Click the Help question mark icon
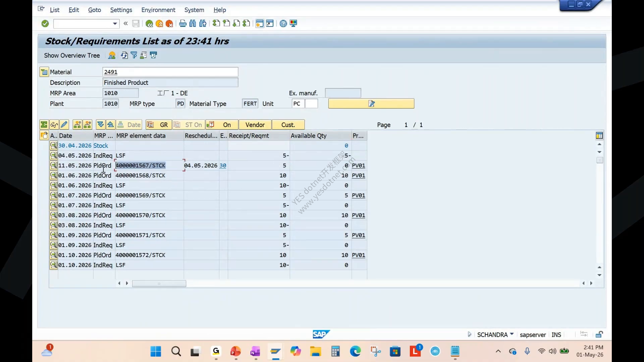 (x=283, y=23)
